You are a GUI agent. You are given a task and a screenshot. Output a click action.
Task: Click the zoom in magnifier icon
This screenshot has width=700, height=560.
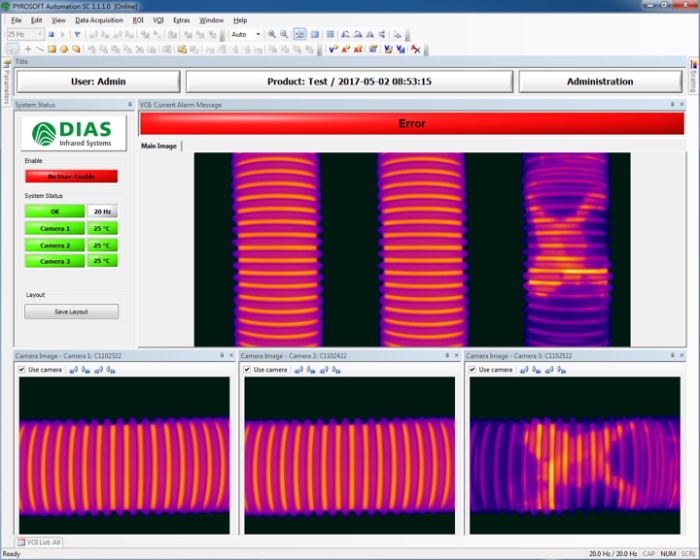click(271, 34)
